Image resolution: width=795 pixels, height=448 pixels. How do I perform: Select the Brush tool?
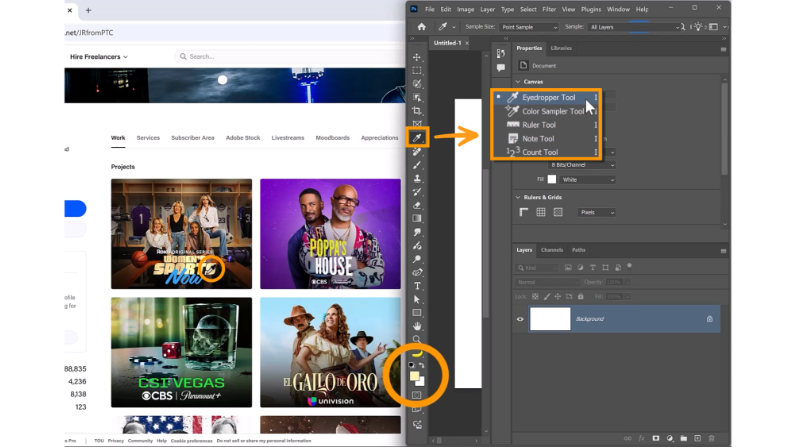click(417, 165)
